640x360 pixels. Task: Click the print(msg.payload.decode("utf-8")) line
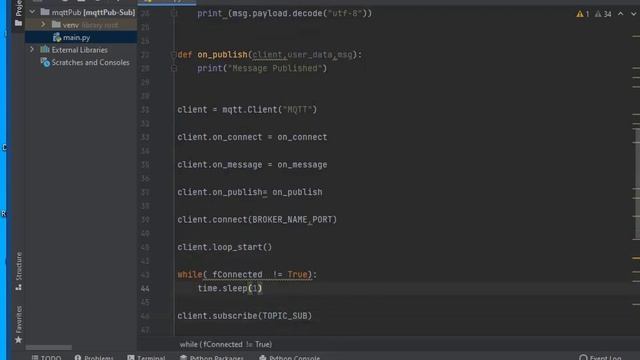coord(284,13)
